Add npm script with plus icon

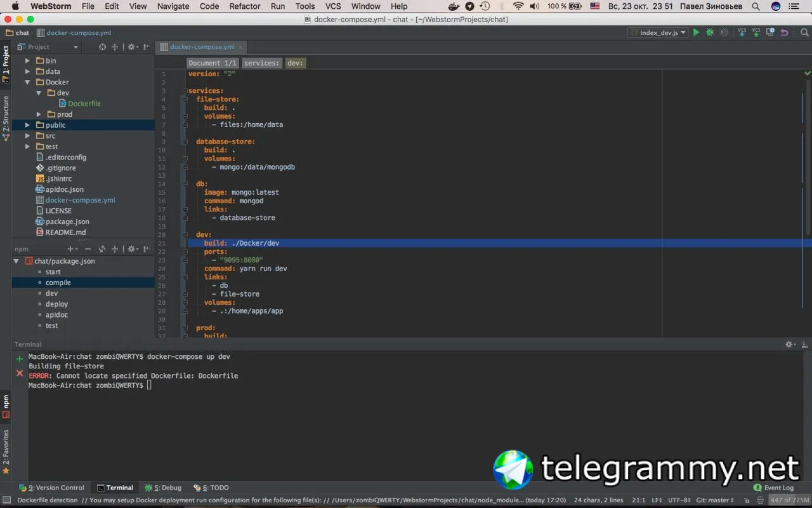coord(72,249)
